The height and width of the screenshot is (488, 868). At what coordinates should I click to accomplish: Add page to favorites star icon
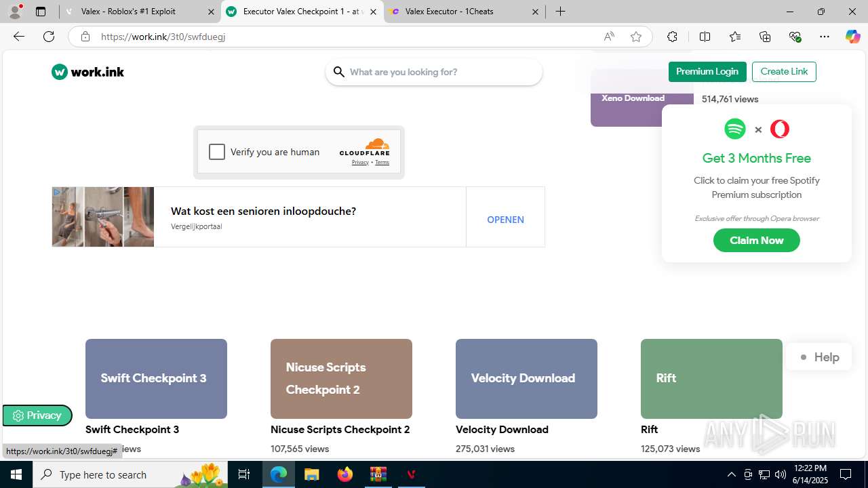pos(636,37)
